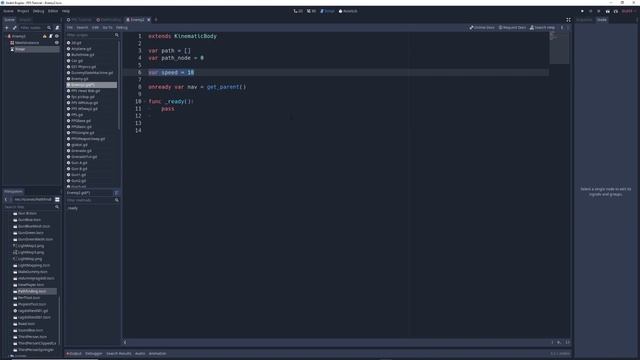Play the project
Screen dimensions: 640x360
coord(582,11)
